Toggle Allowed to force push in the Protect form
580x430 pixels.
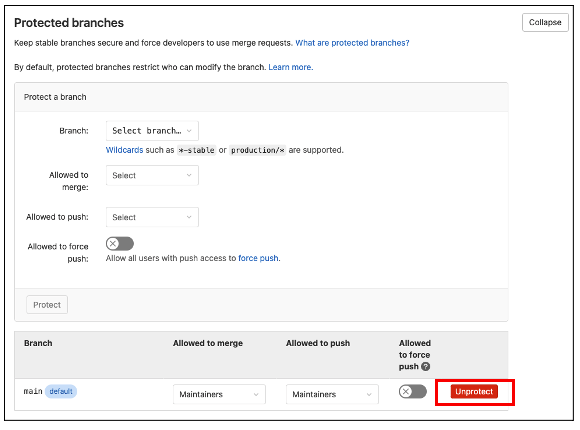coord(119,244)
